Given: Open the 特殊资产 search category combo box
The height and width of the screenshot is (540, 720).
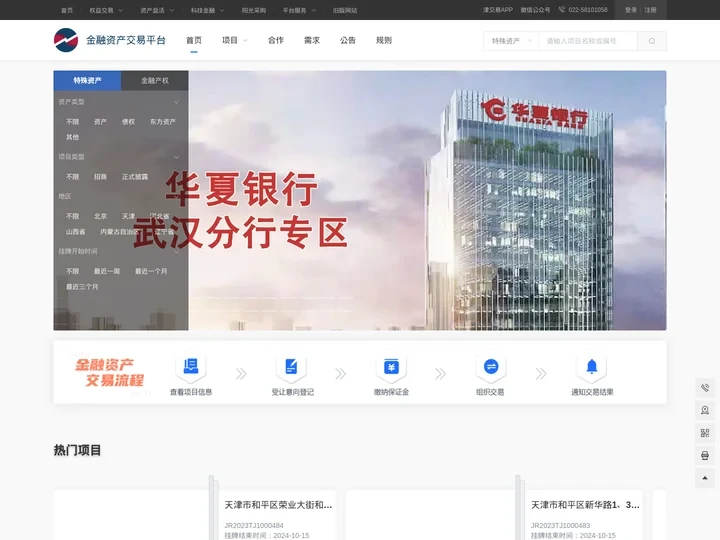Looking at the screenshot, I should pyautogui.click(x=511, y=41).
